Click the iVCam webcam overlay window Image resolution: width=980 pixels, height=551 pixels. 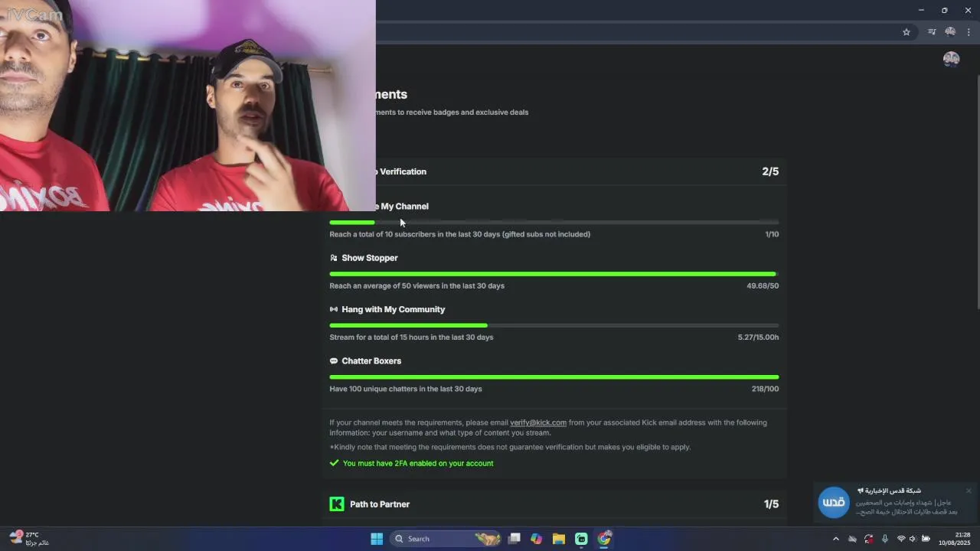(x=188, y=106)
